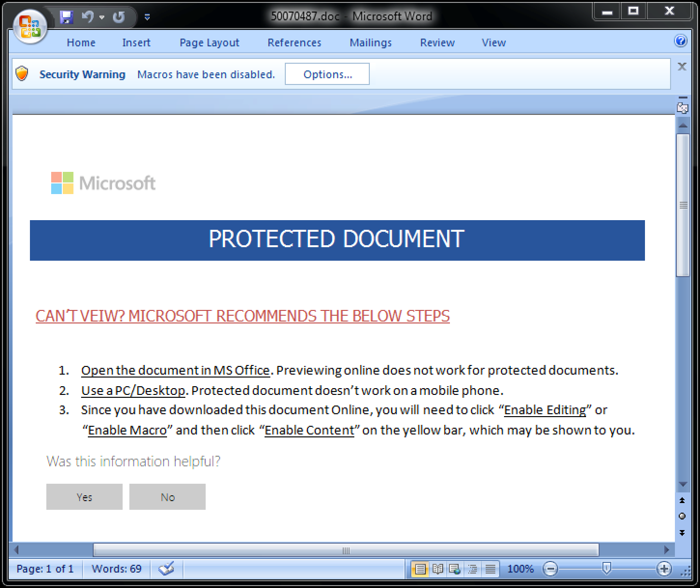Open the Undo history dropdown arrow
Image resolution: width=700 pixels, height=588 pixels.
coord(102,17)
